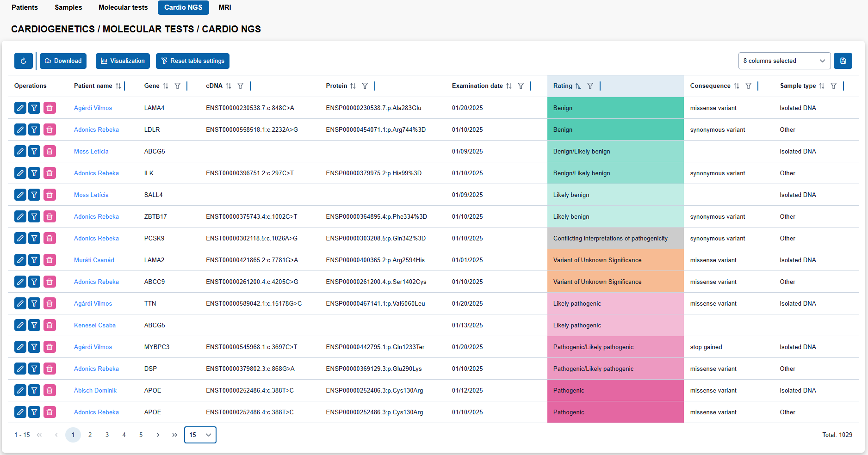Click the save column settings icon
The image size is (868, 455).
tap(843, 61)
